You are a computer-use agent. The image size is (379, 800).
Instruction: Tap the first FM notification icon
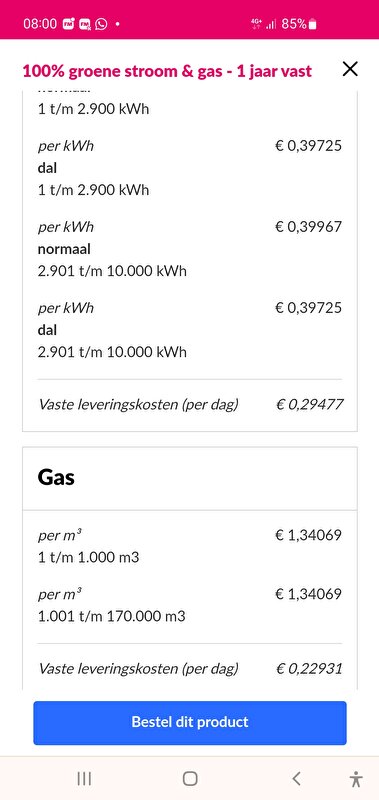[68, 24]
